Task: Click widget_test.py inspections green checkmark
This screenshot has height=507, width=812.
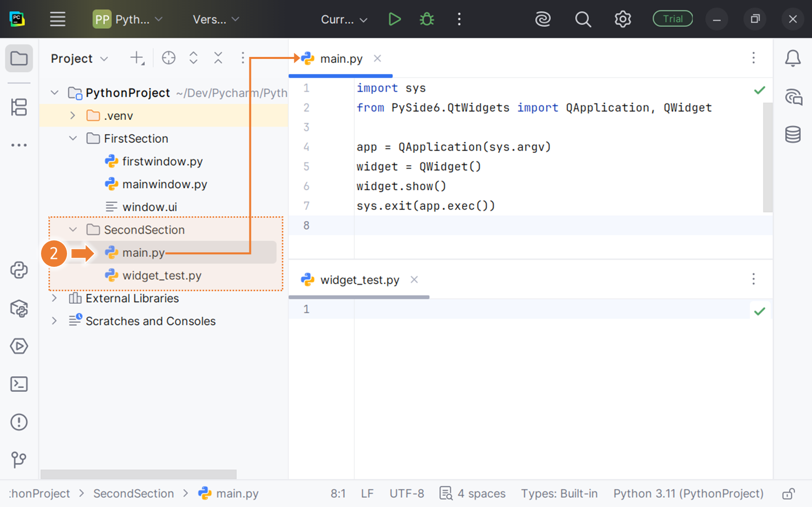Action: point(760,311)
